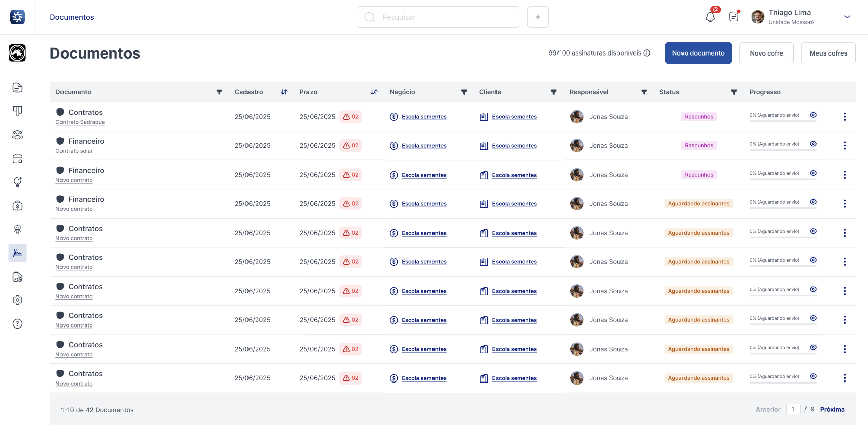The width and height of the screenshot is (868, 436).
Task: Click the info icon next to assinaturas disponíveis
Action: (647, 53)
